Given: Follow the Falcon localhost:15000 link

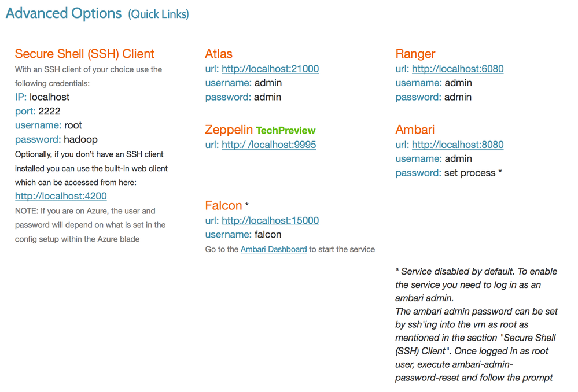Looking at the screenshot, I should click(270, 220).
